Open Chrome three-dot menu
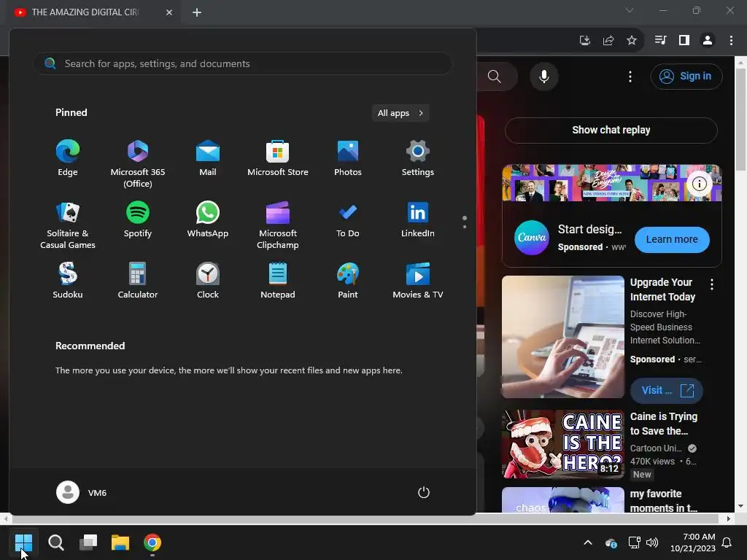 [x=731, y=41]
